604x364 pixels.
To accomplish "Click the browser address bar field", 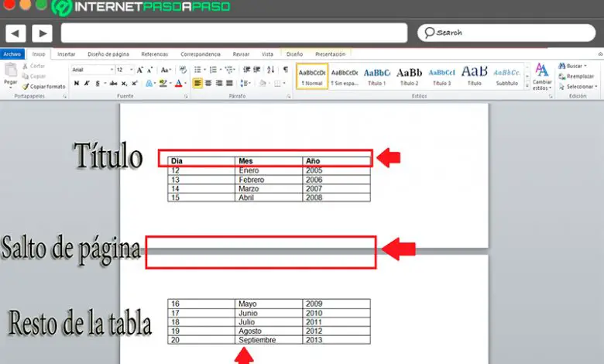I will coord(234,33).
